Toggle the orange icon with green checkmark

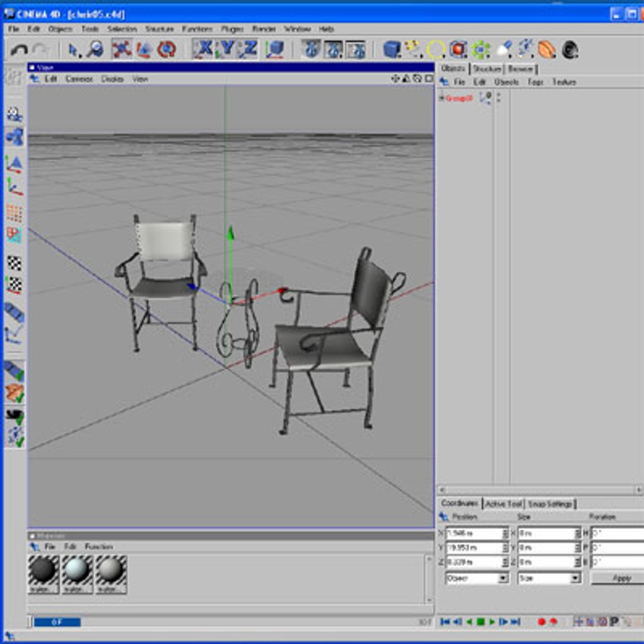[15, 393]
